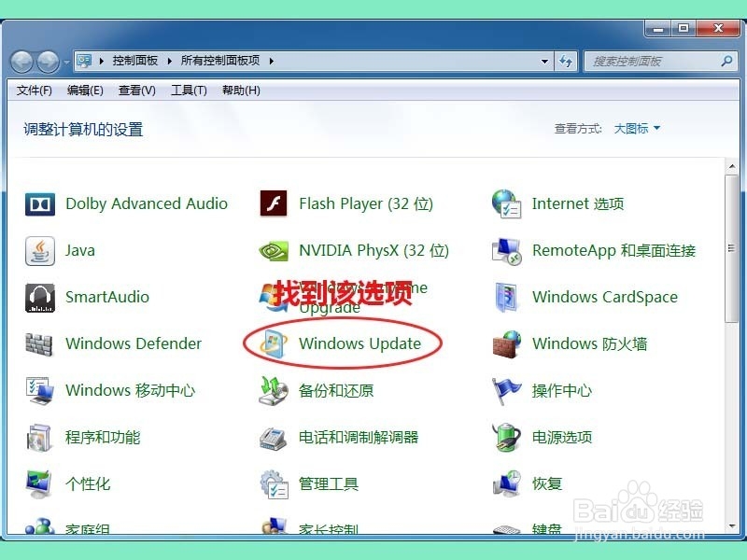Open the Java link text

coord(80,250)
